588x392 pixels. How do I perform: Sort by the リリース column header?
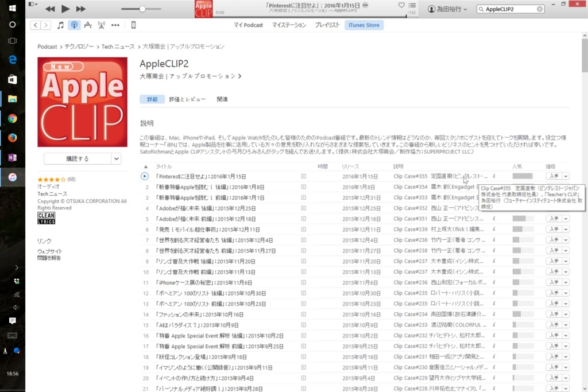[x=350, y=166]
